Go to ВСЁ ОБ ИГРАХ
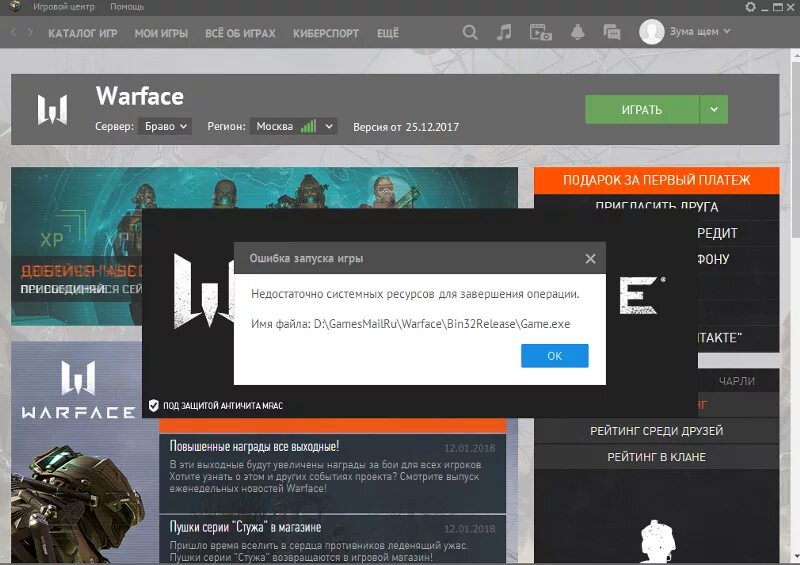 (240, 33)
